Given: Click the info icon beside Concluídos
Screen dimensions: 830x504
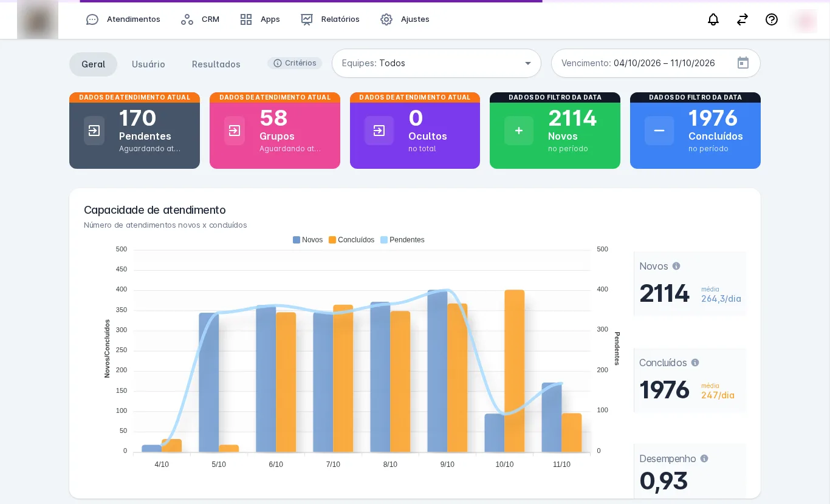Looking at the screenshot, I should pos(695,363).
